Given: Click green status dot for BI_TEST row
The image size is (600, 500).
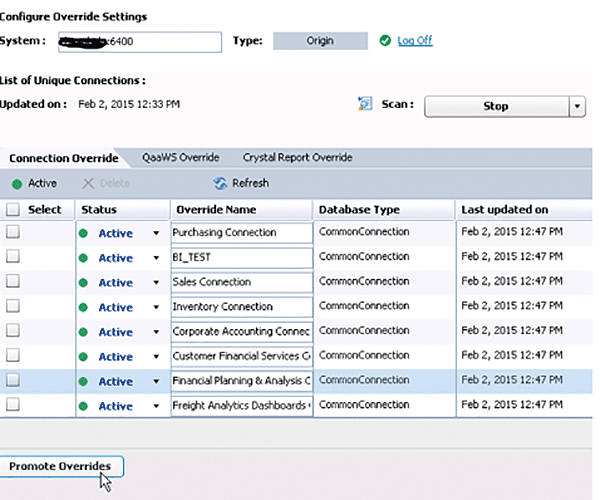Looking at the screenshot, I should coord(85,258).
